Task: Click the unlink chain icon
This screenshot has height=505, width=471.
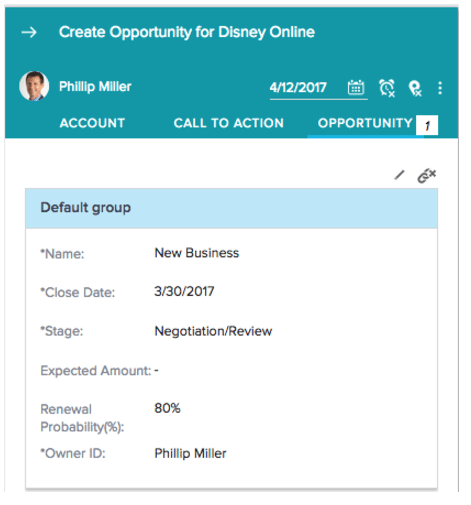Action: (427, 176)
